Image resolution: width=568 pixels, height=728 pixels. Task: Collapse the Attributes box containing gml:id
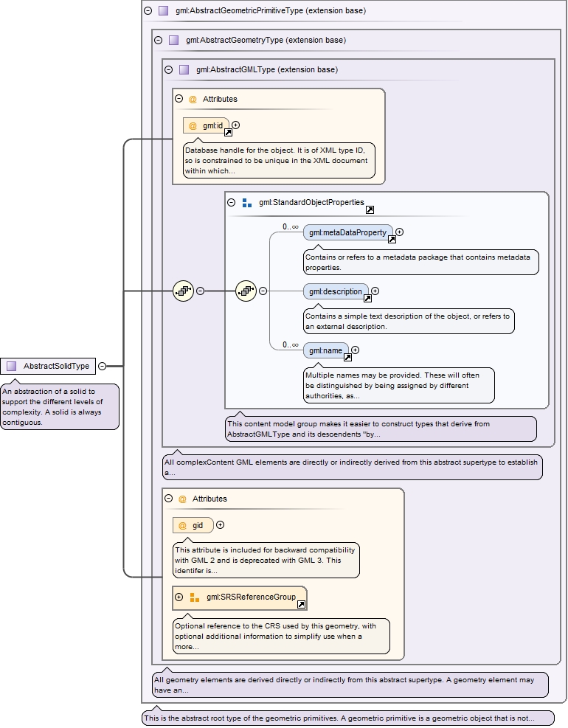[179, 99]
